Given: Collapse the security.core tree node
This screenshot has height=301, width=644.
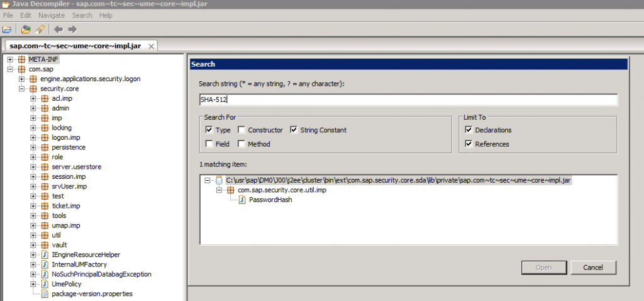Looking at the screenshot, I should tap(22, 89).
